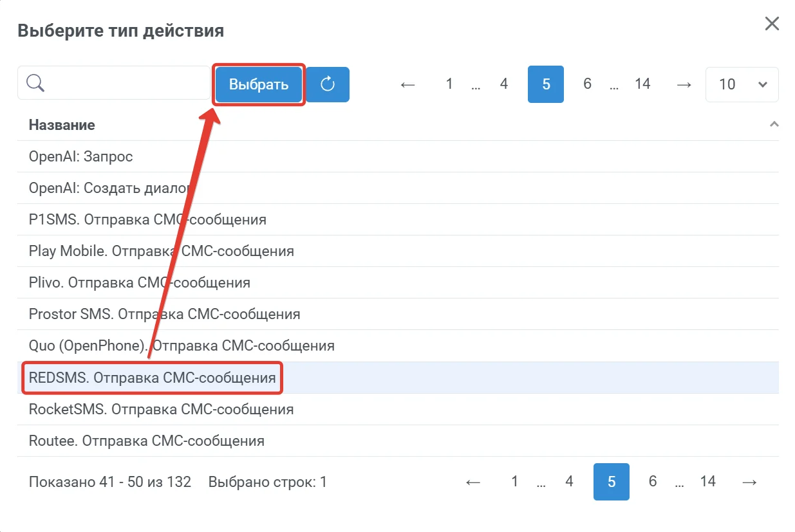Toggle sort chevron in Название header
This screenshot has width=795, height=532.
[774, 124]
